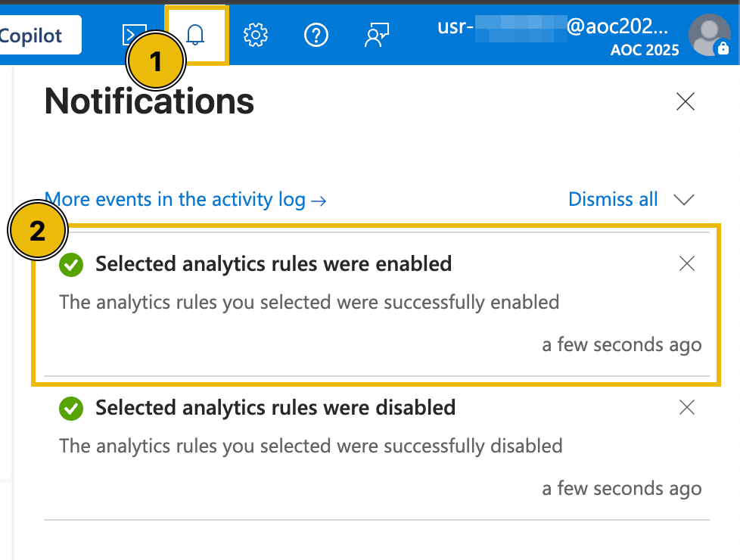Dismiss the enabled analytics rules notification
740x560 pixels.
point(686,263)
